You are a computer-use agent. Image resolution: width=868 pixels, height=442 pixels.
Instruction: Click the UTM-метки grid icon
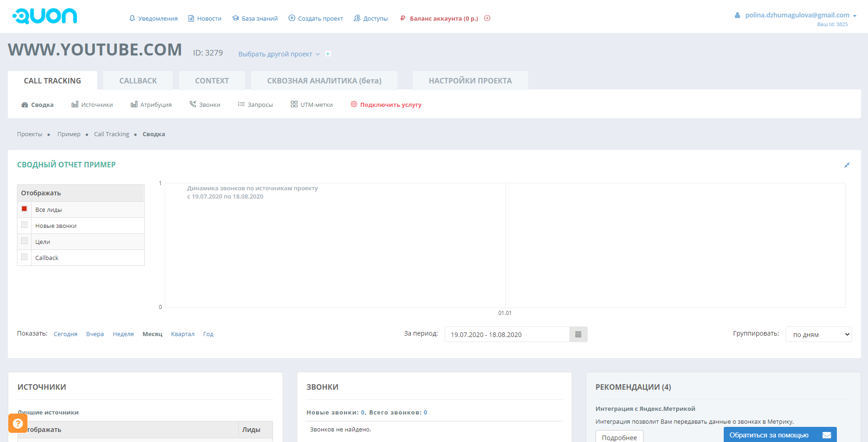point(294,105)
